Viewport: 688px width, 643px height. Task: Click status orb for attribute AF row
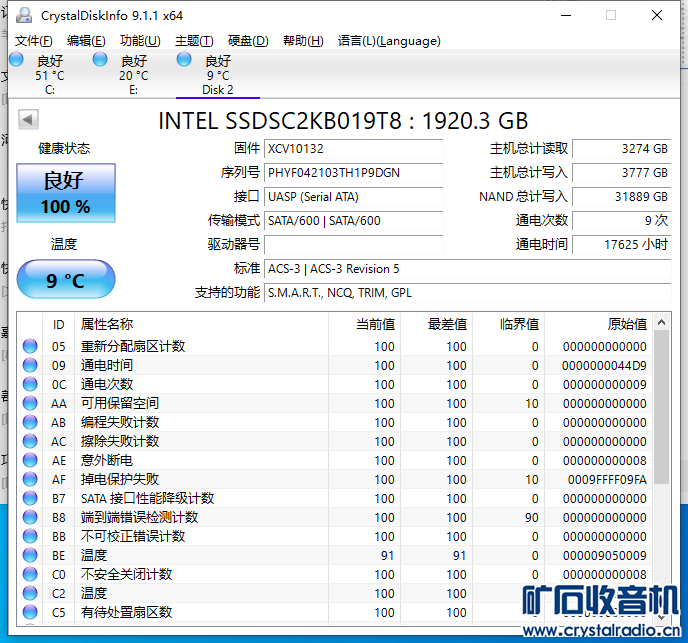tap(31, 480)
